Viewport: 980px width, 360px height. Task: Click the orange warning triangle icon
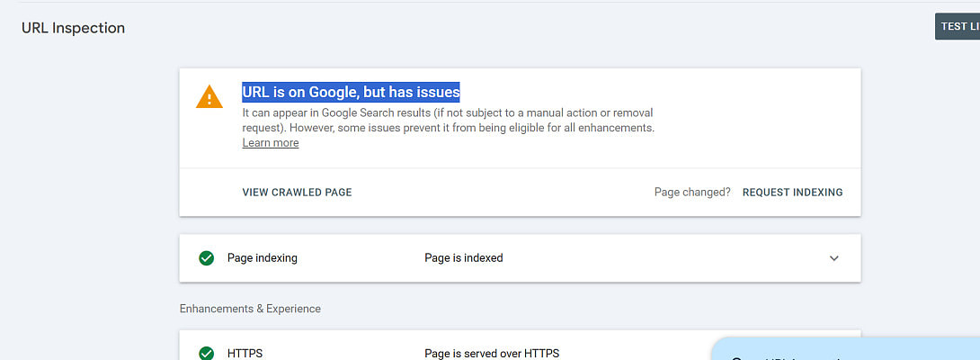click(209, 96)
